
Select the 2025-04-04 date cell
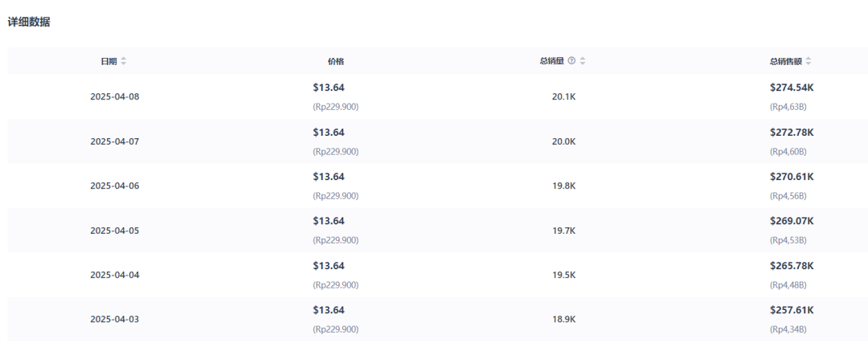coord(115,275)
